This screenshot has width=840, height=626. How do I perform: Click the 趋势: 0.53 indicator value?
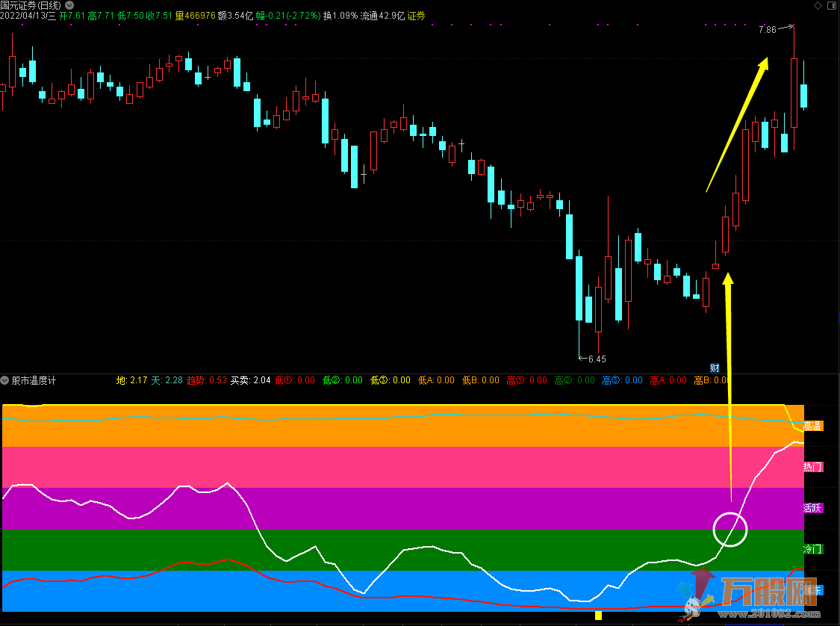click(x=207, y=380)
